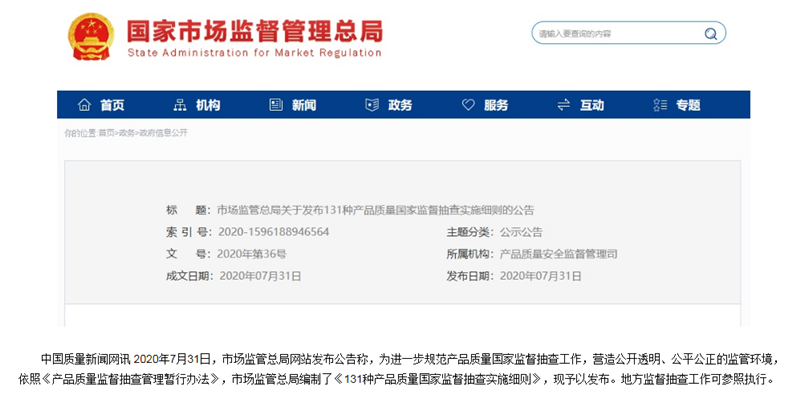The width and height of the screenshot is (800, 402).
Task: Click the home icon beside 首页
Action: (x=84, y=105)
